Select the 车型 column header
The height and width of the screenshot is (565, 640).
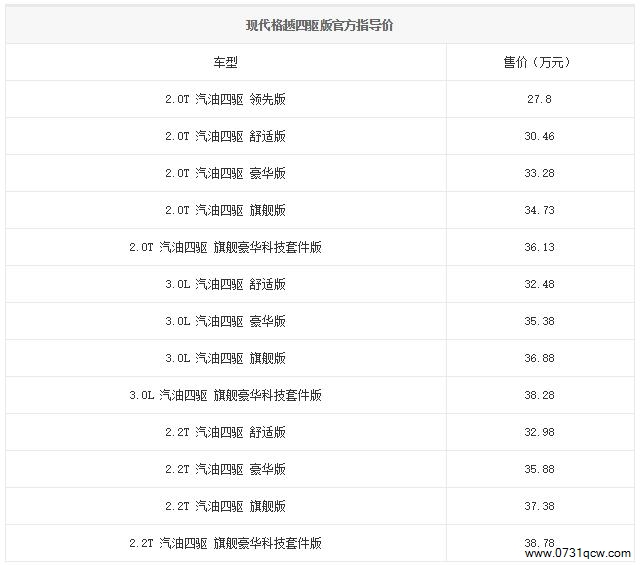pyautogui.click(x=225, y=62)
